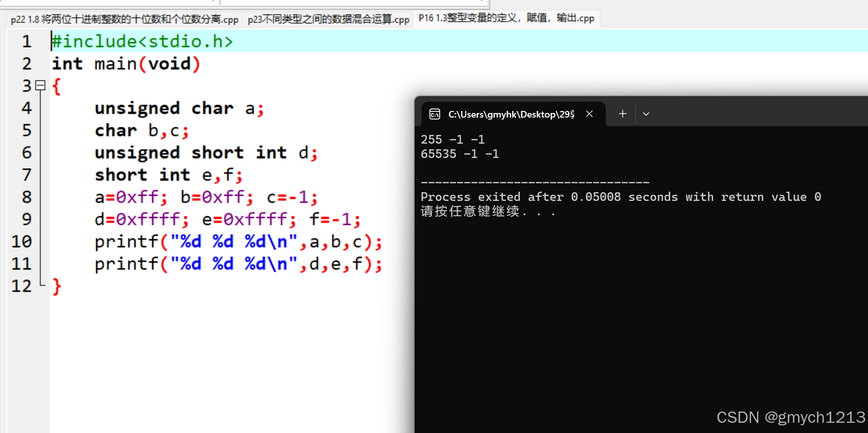Click the printf line printing d,e,f
This screenshot has width=868, height=433.
click(239, 264)
